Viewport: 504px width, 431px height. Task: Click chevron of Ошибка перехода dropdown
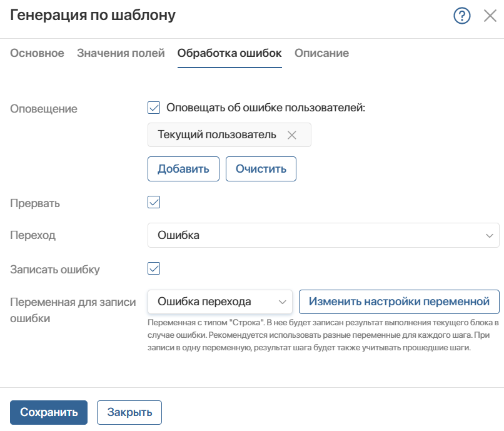282,302
